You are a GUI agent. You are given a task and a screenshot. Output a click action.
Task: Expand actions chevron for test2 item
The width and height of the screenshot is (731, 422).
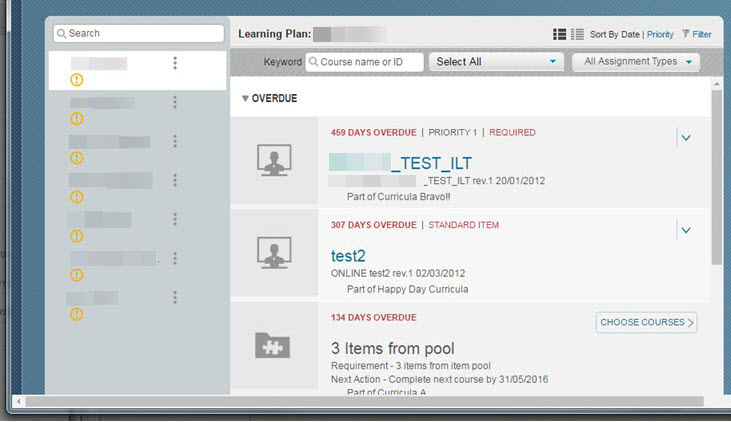686,230
